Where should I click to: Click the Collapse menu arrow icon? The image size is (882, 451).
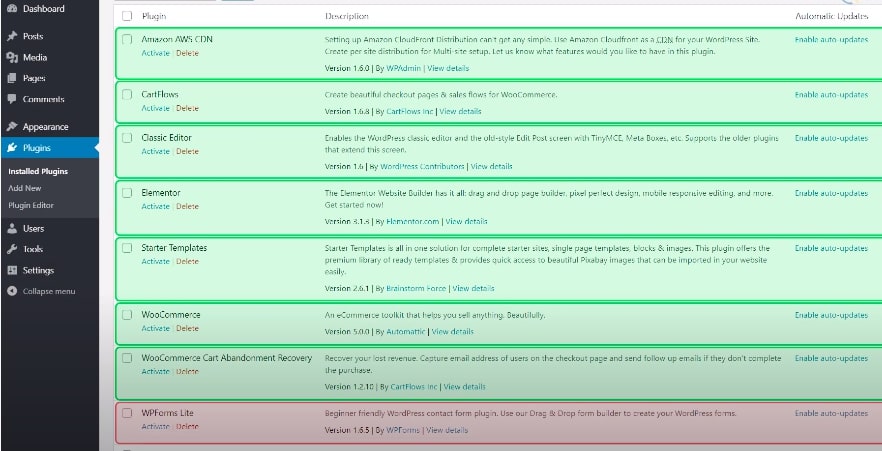point(12,291)
